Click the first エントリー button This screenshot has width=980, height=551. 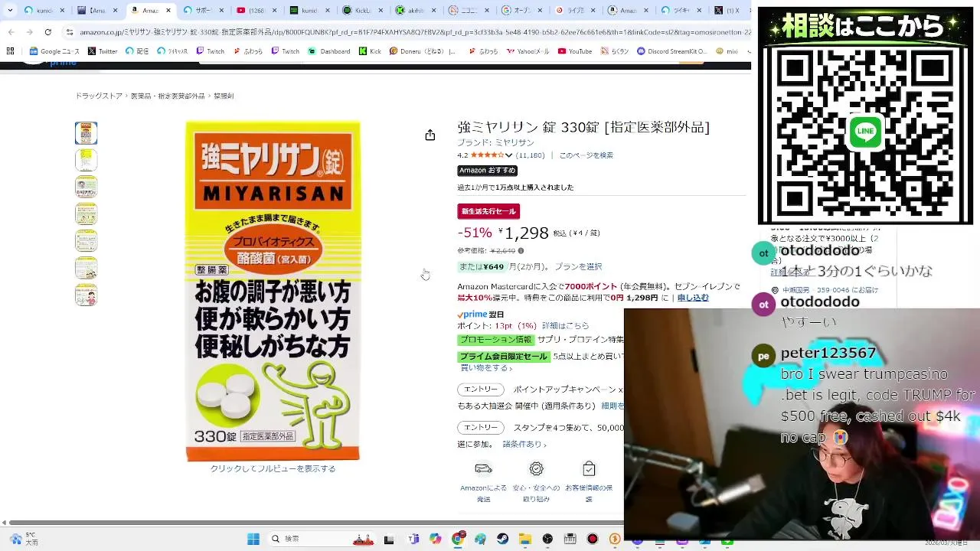tap(481, 390)
